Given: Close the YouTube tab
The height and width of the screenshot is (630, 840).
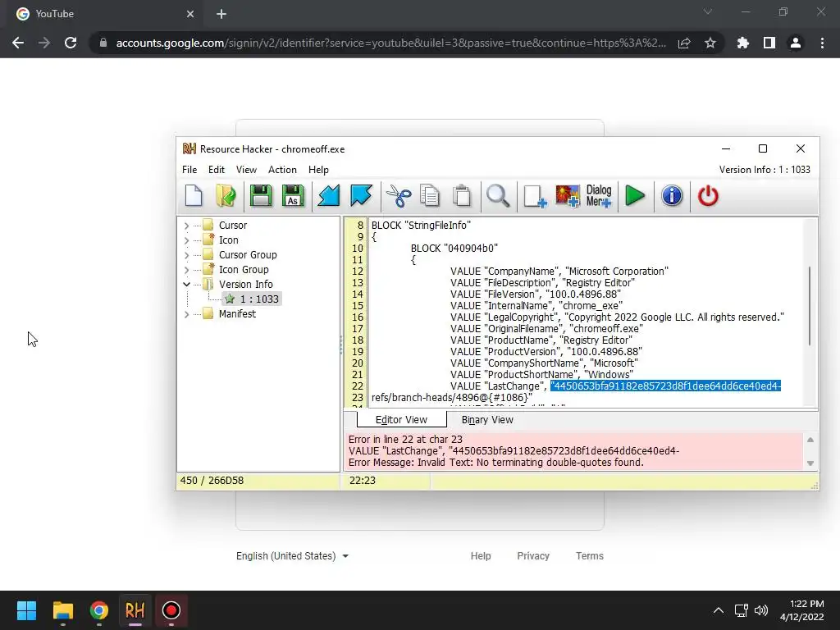Looking at the screenshot, I should (190, 14).
